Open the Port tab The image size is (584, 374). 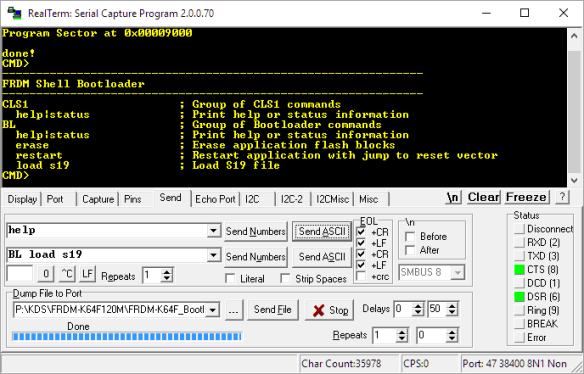[x=55, y=199]
